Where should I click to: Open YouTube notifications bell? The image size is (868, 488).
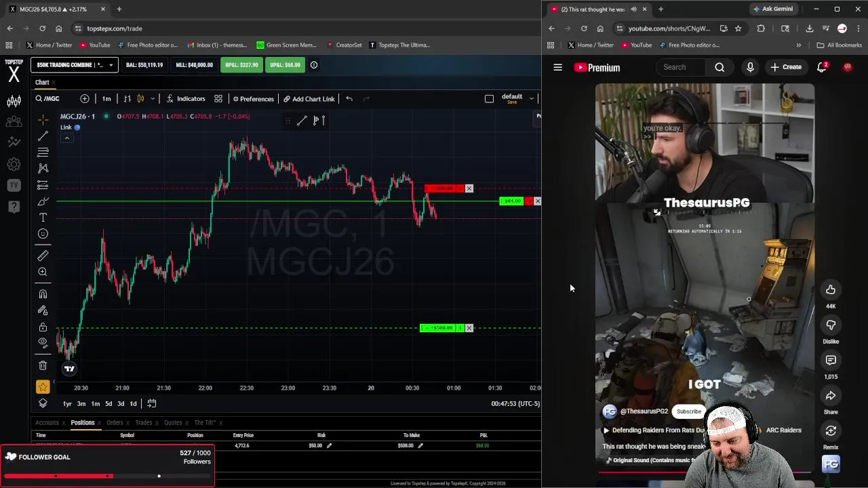(822, 67)
